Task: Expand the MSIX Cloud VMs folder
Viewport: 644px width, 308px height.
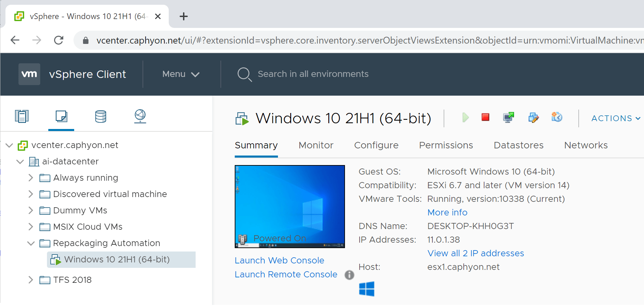Action: click(31, 227)
